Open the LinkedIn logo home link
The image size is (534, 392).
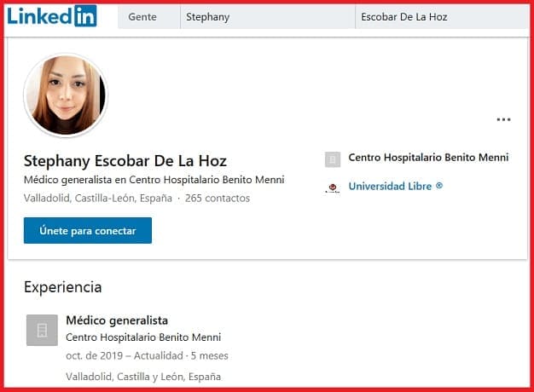tap(52, 16)
